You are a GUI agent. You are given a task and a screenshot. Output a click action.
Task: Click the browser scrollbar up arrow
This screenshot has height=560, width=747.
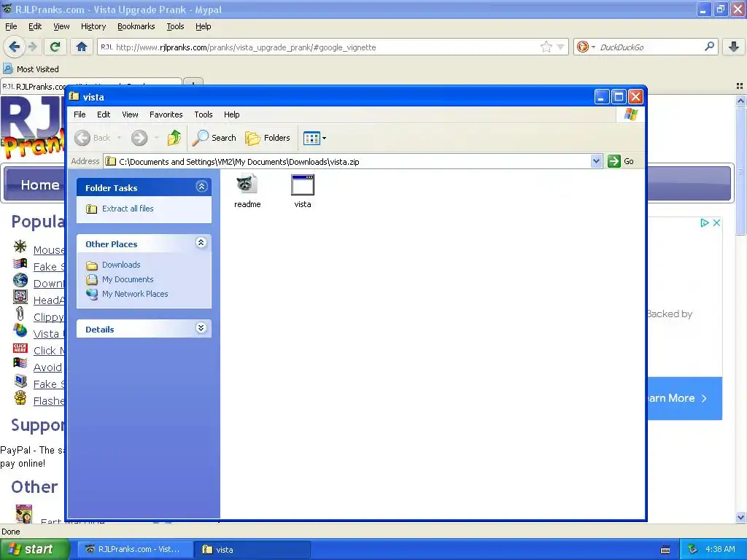[740, 101]
